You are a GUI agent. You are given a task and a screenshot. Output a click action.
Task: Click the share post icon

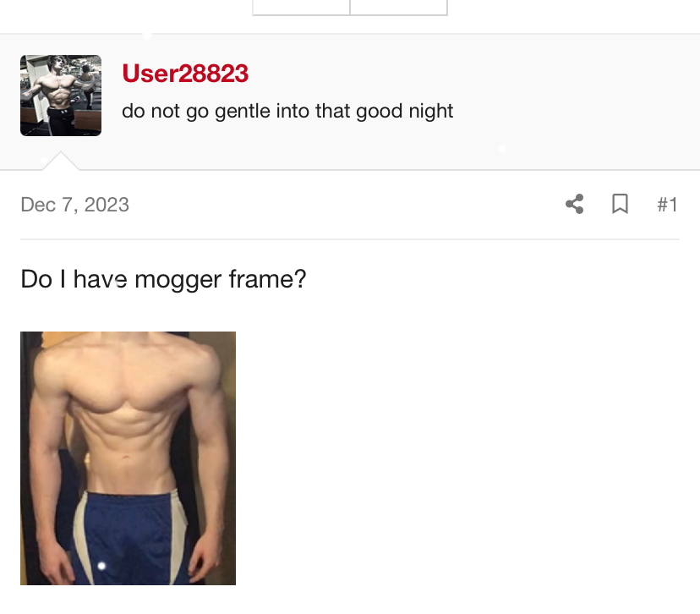tap(575, 204)
